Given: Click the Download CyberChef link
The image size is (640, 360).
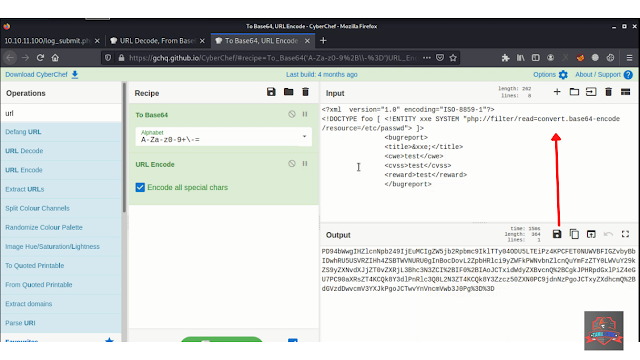Looking at the screenshot, I should coord(42,75).
